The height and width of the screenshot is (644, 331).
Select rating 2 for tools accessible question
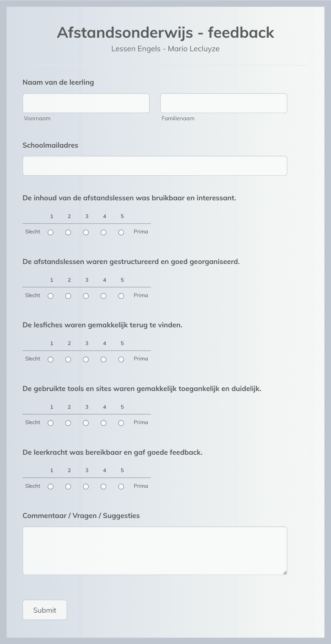pos(68,423)
